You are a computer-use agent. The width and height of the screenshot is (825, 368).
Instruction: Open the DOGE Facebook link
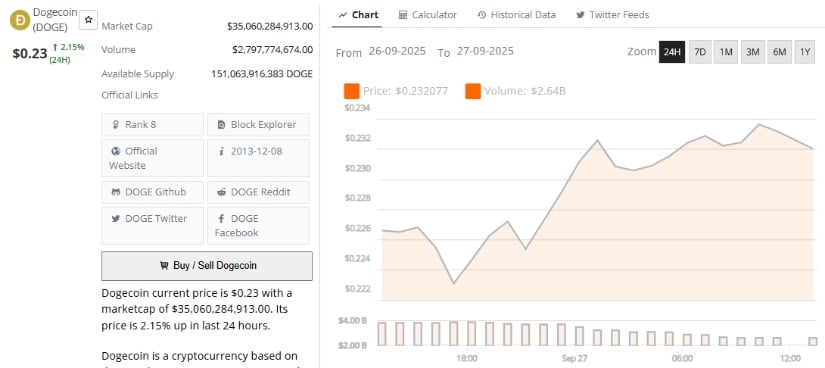pyautogui.click(x=258, y=225)
